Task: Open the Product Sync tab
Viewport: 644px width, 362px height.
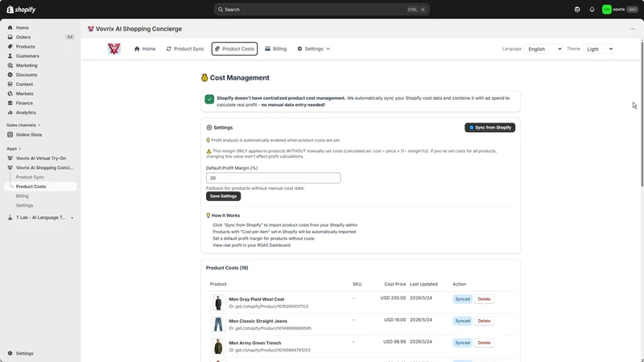Action: tap(185, 49)
